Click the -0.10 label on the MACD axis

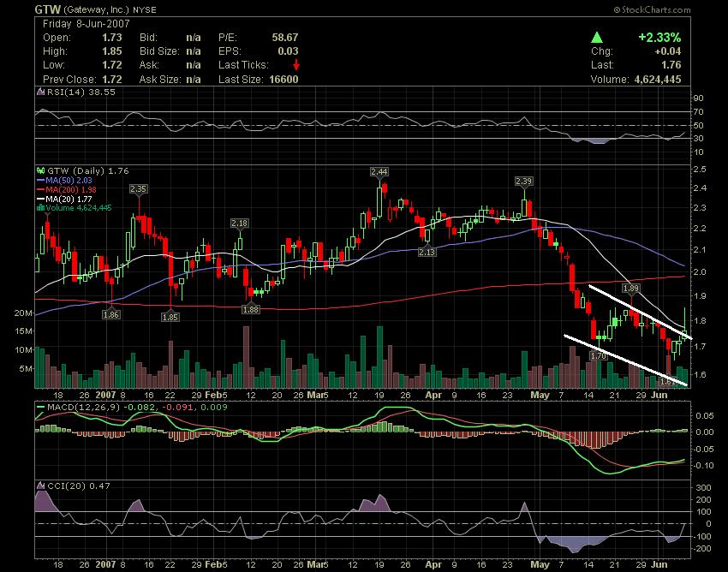[x=704, y=465]
